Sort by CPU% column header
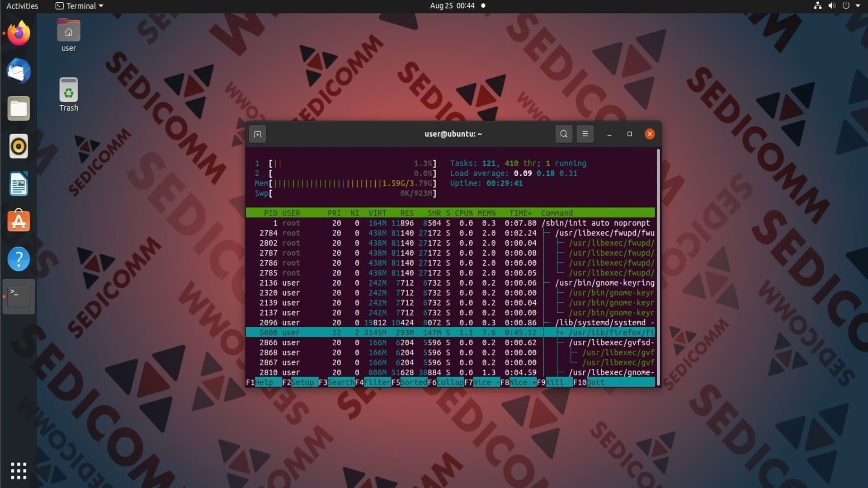 463,213
